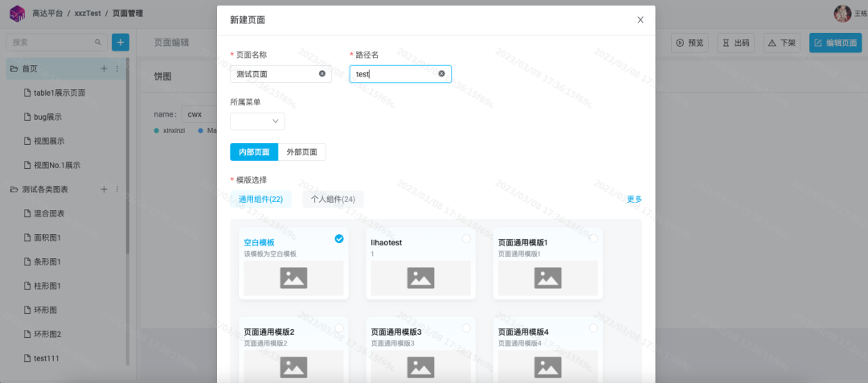The width and height of the screenshot is (868, 383).
Task: Click the sidebar vertical scrollbar
Action: point(128,155)
